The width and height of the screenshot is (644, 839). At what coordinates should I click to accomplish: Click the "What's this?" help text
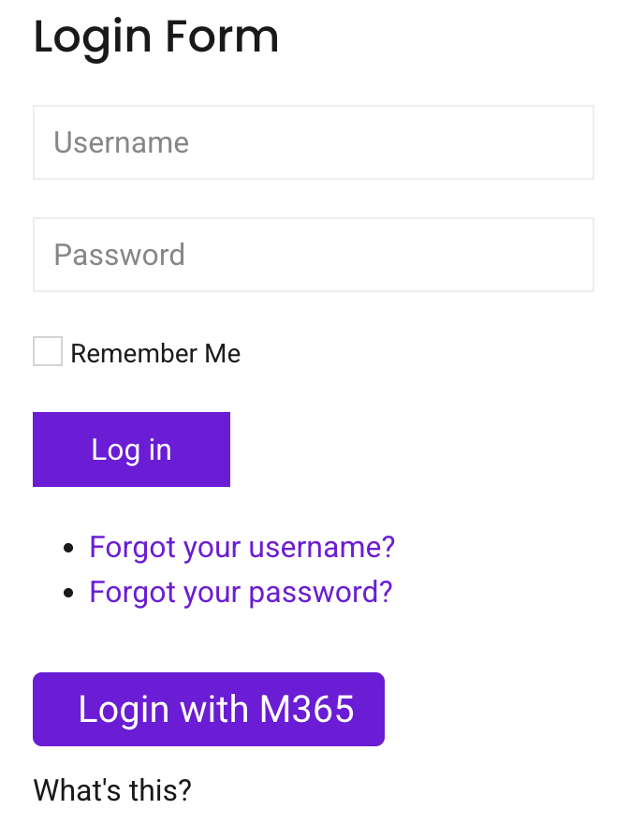[112, 790]
